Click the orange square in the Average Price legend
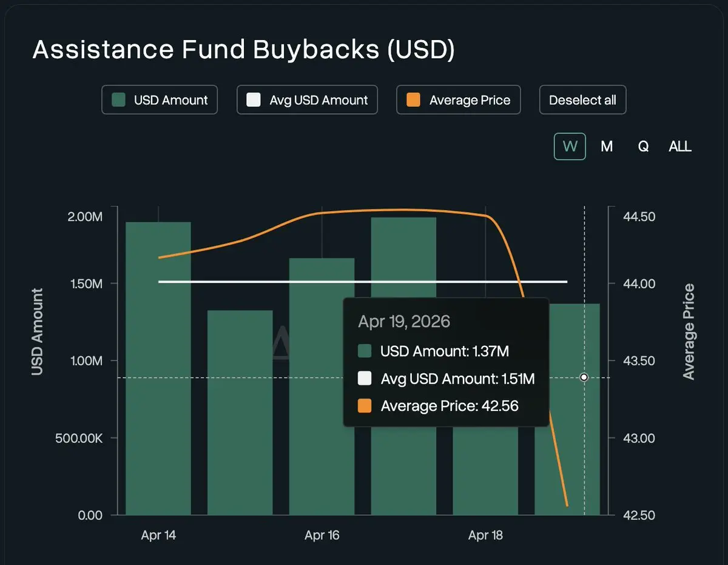The height and width of the screenshot is (565, 728). 414,100
